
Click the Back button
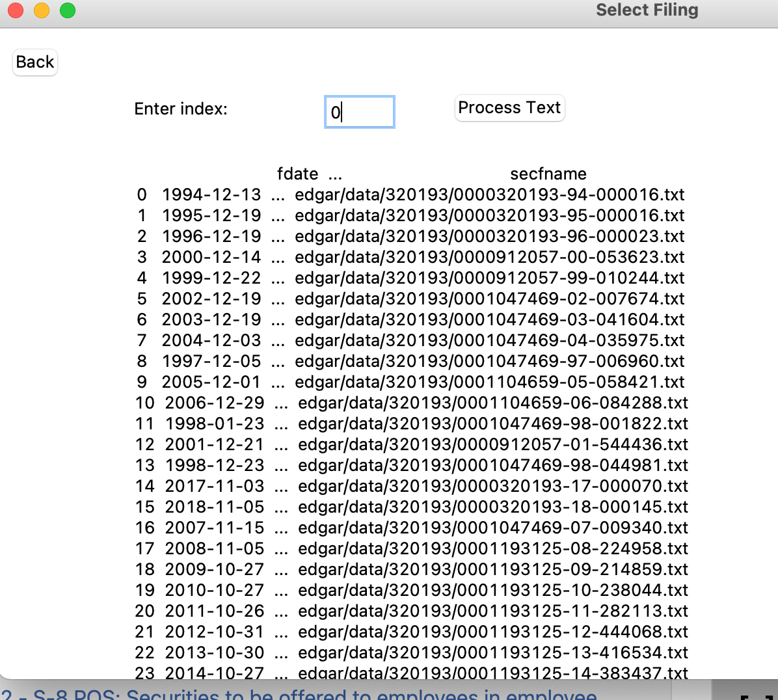coord(35,62)
